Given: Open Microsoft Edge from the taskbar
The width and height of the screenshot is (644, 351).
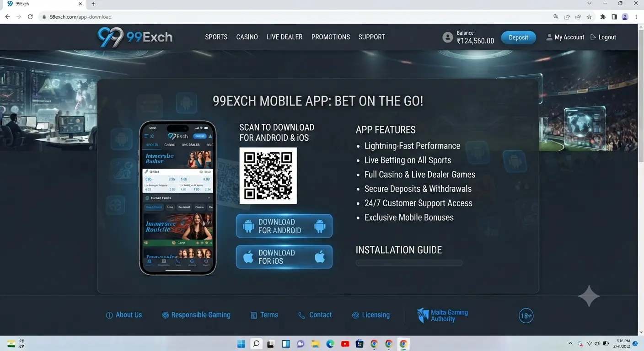Looking at the screenshot, I should coord(330,344).
